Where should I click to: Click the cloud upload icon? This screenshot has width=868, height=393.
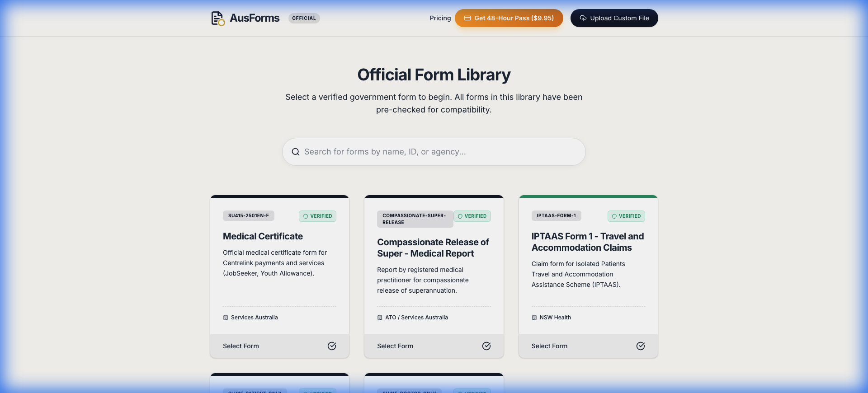(x=583, y=18)
